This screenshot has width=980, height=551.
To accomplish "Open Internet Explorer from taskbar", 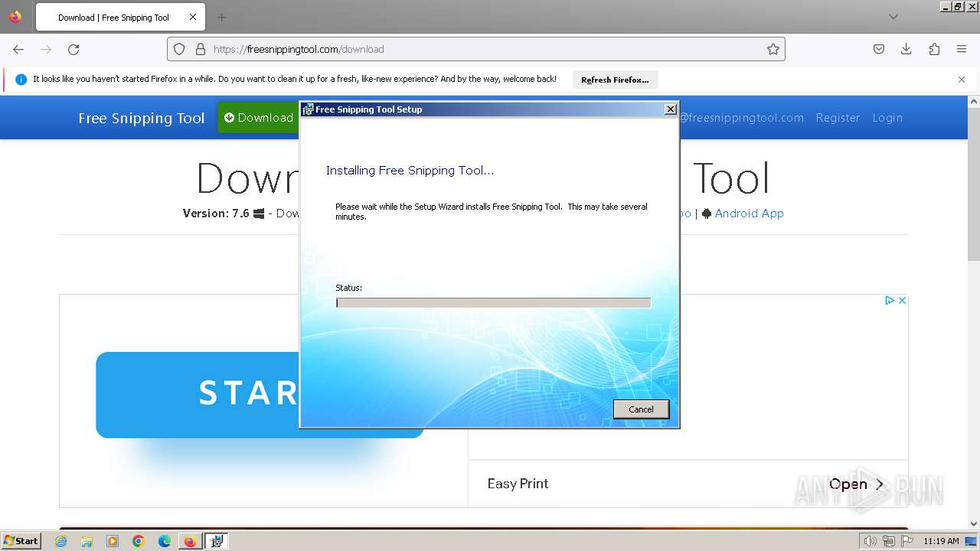I will 61,541.
